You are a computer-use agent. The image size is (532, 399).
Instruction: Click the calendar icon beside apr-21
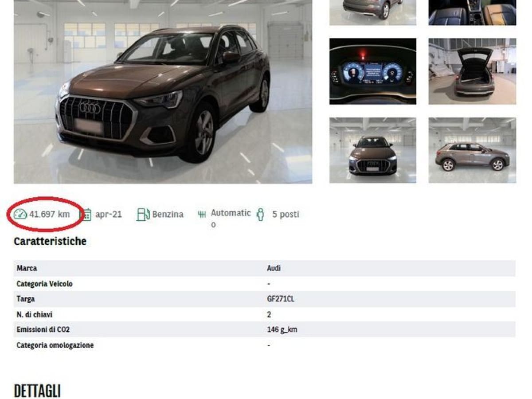87,215
